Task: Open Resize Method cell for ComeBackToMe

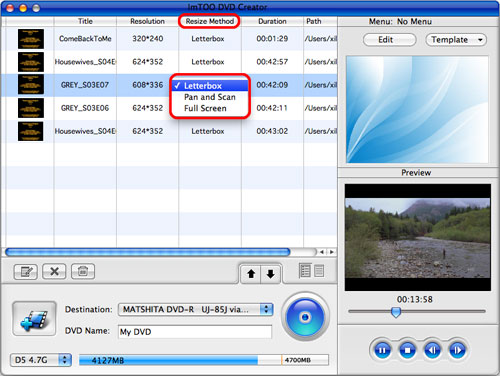Action: tap(210, 39)
